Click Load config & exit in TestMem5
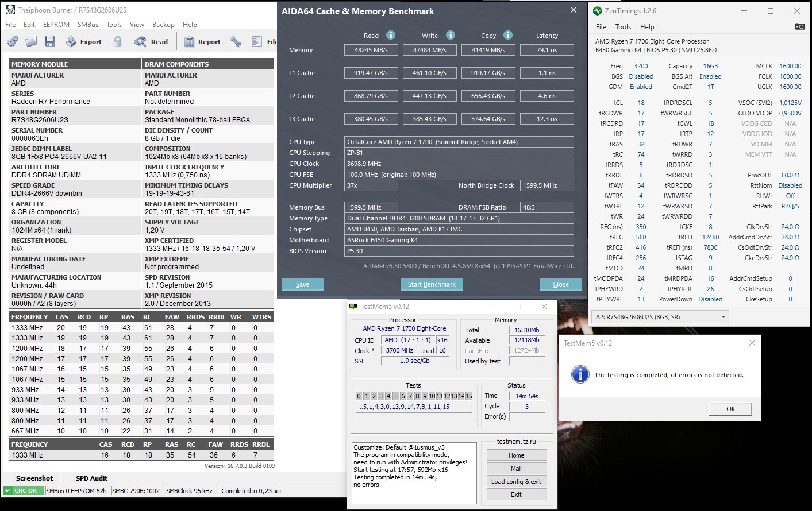812x511 pixels. [517, 482]
